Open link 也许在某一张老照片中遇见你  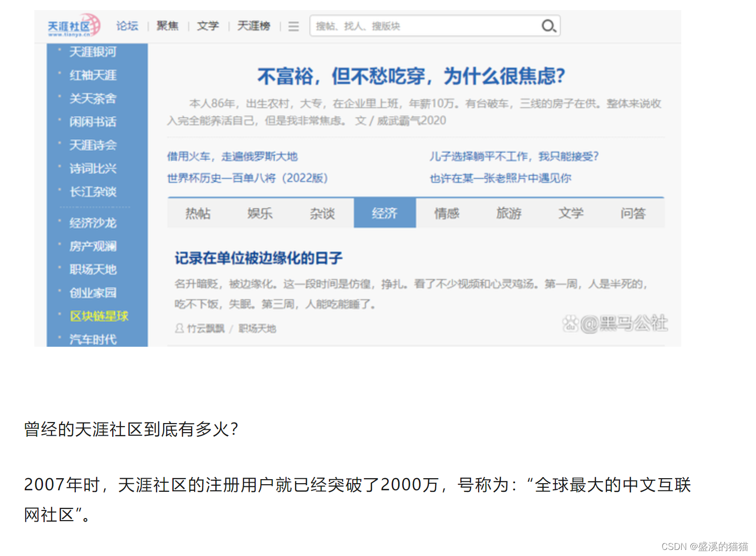coord(500,178)
